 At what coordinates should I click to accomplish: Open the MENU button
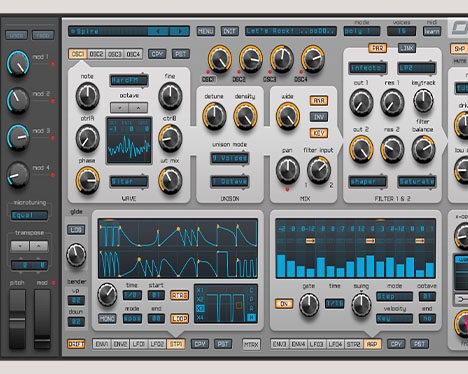click(x=206, y=31)
